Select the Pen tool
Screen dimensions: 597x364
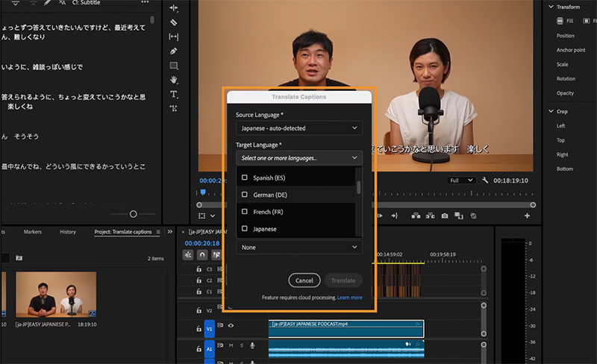point(174,51)
